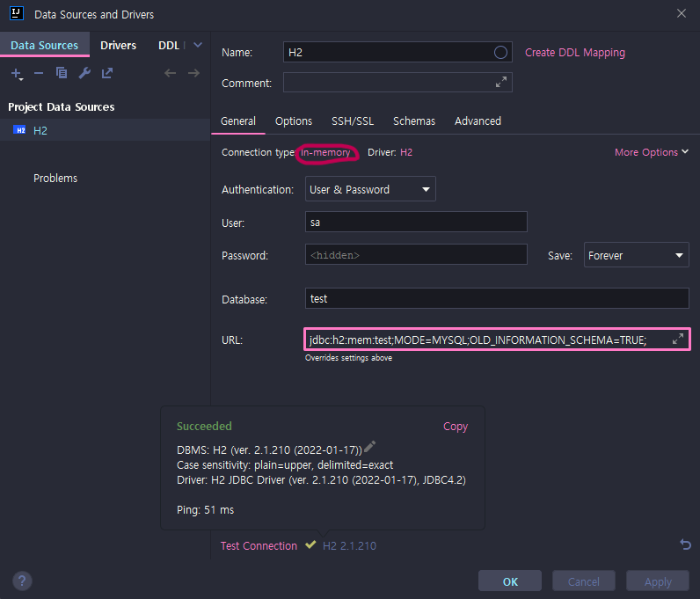
Task: Focus the hidden Password field
Action: (416, 254)
